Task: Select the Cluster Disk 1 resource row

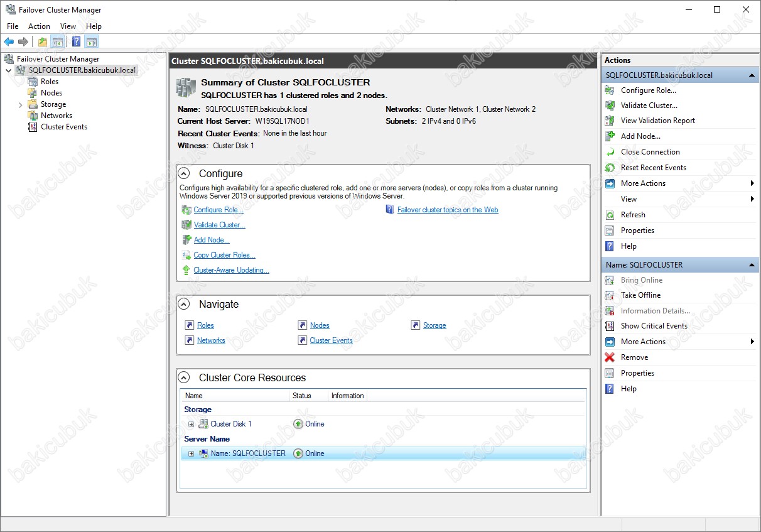Action: pos(383,424)
